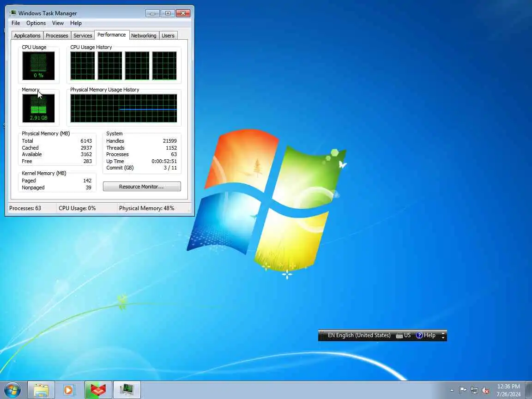
Task: Click the Memory 2.91 GB meter
Action: [x=38, y=108]
